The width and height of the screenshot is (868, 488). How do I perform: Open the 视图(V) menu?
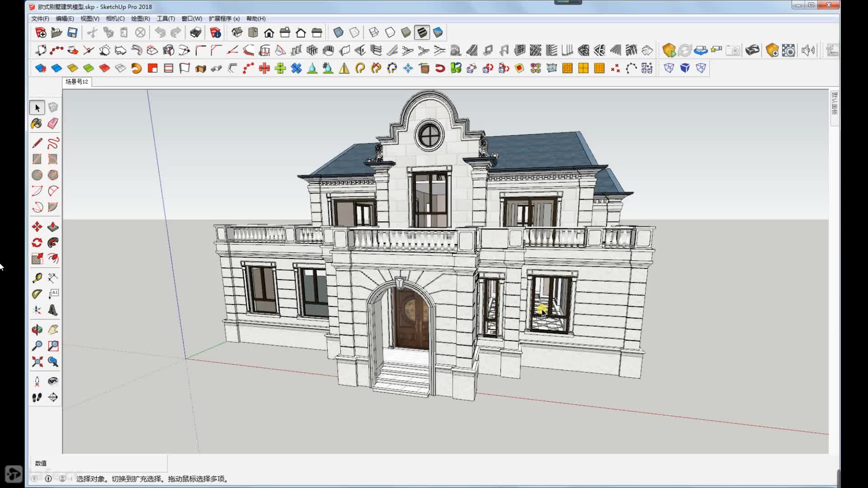[x=90, y=19]
